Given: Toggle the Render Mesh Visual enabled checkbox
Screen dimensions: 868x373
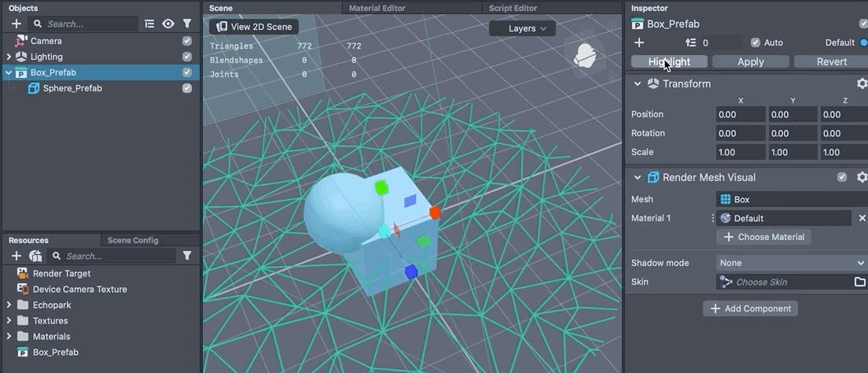Looking at the screenshot, I should click(842, 177).
